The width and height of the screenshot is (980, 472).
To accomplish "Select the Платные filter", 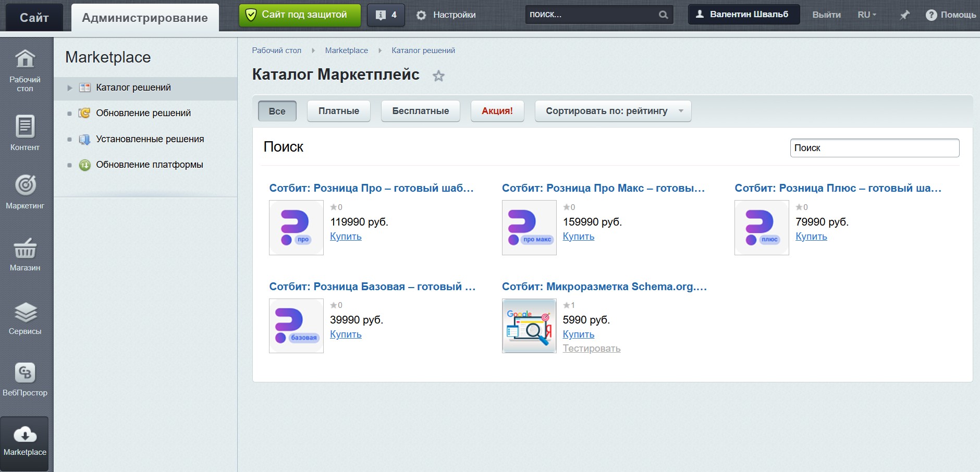I will (x=339, y=111).
